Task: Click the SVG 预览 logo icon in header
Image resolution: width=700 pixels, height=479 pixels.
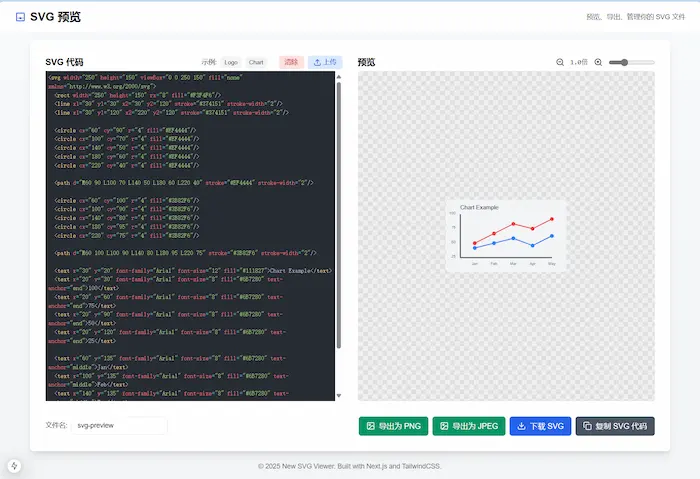Action: coord(20,17)
